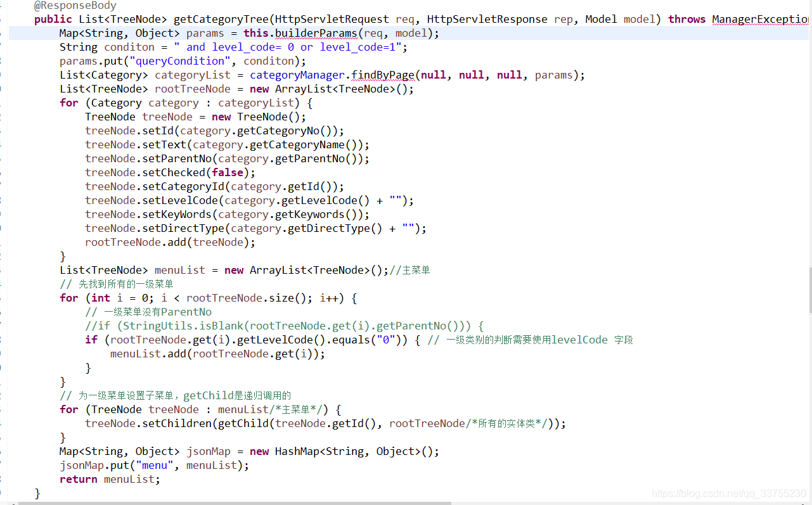Click the setId(category.getCategoryNo()) call
Image resolution: width=812 pixels, height=505 pixels.
pyautogui.click(x=240, y=131)
